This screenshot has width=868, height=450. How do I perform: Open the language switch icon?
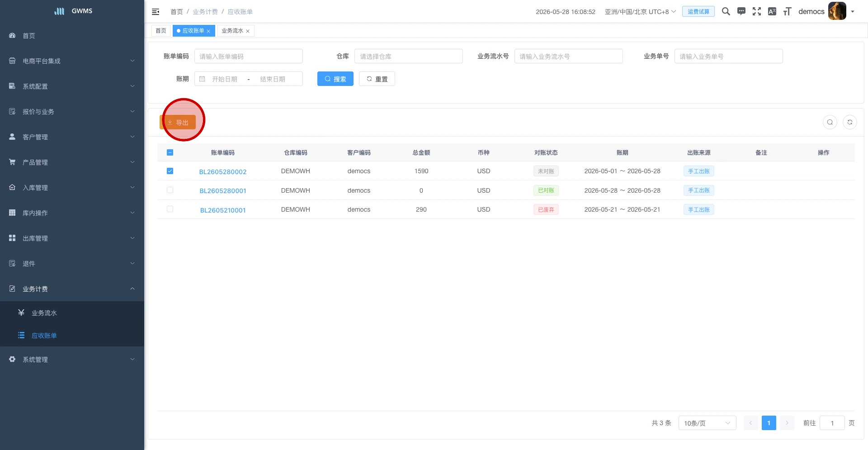(772, 11)
